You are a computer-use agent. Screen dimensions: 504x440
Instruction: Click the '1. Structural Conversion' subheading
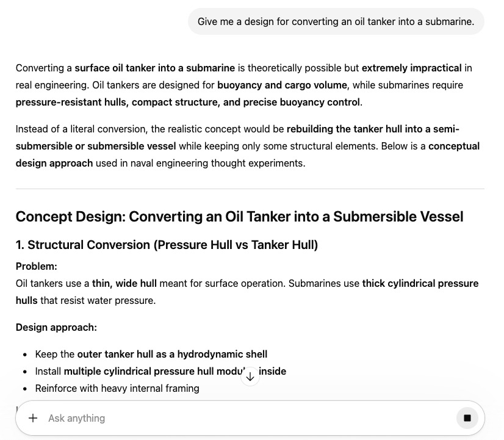coord(167,245)
